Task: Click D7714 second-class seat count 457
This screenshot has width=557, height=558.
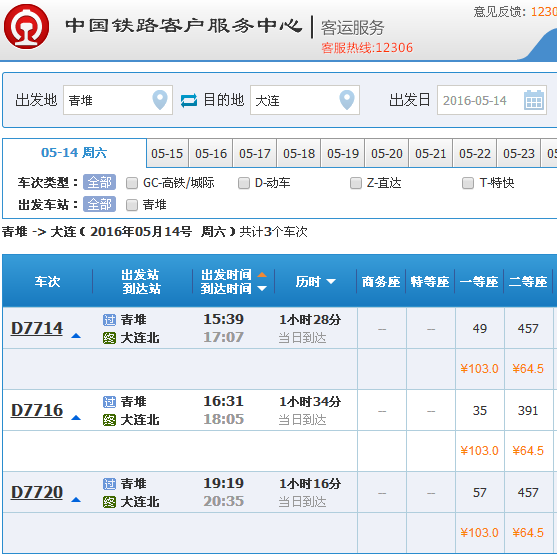Action: (528, 328)
